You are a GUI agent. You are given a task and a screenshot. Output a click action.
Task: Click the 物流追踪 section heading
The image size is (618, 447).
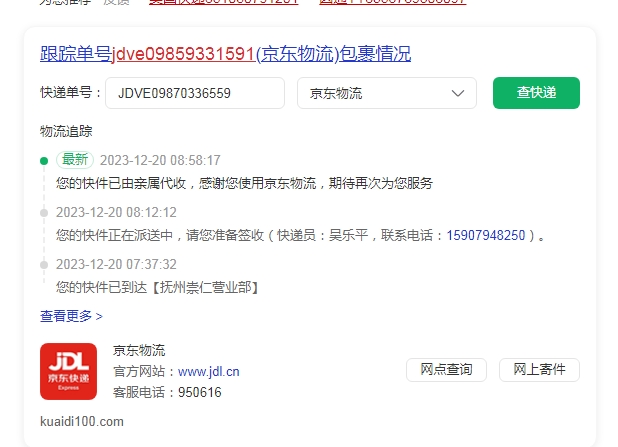click(66, 131)
